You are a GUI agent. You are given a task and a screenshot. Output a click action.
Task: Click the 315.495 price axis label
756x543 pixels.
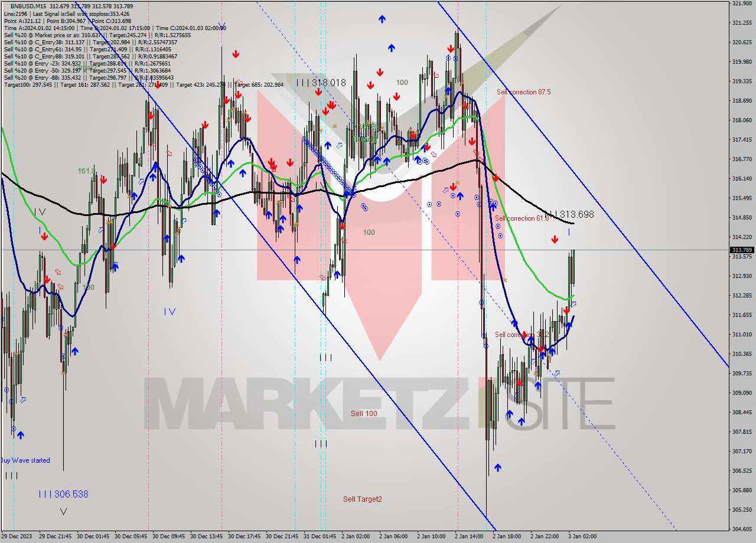(742, 198)
